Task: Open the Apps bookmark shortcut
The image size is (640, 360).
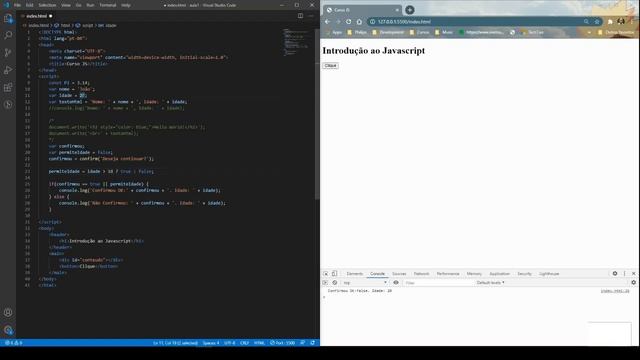Action: point(334,32)
